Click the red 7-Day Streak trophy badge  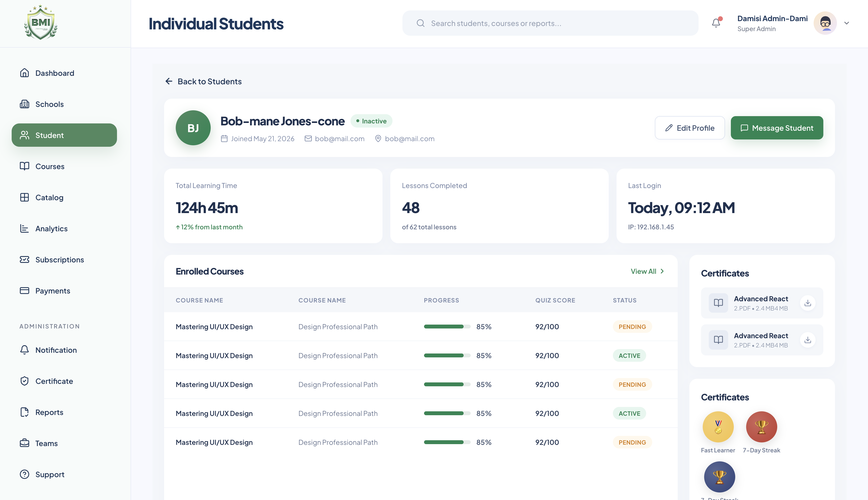[x=761, y=427]
